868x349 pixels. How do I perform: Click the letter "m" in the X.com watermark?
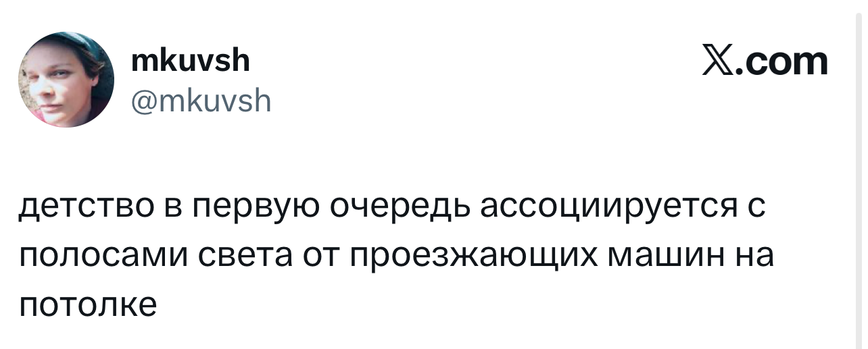click(810, 63)
